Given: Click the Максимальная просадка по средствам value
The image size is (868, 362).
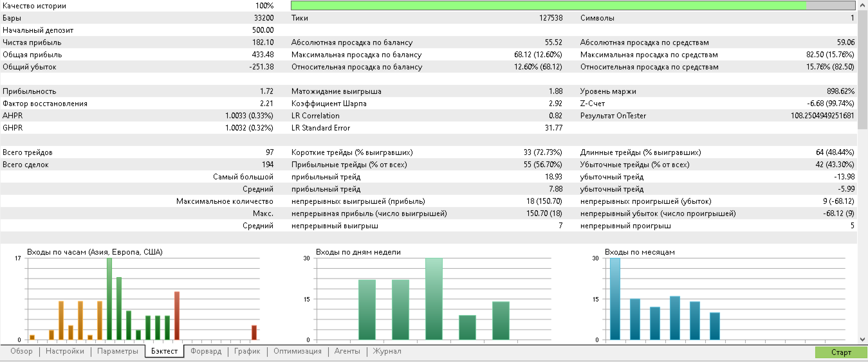Looking at the screenshot, I should point(830,55).
